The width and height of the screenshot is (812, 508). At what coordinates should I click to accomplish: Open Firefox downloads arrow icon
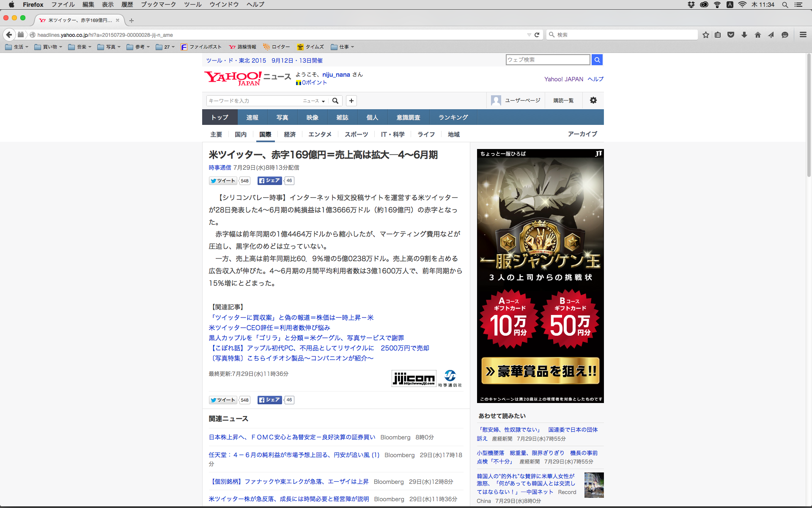point(744,35)
